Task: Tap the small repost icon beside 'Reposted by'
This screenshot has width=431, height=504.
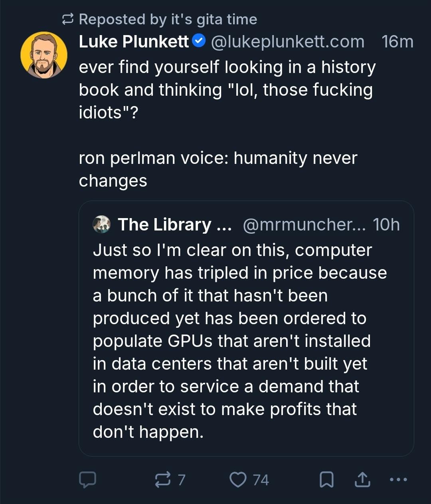Action: click(69, 19)
